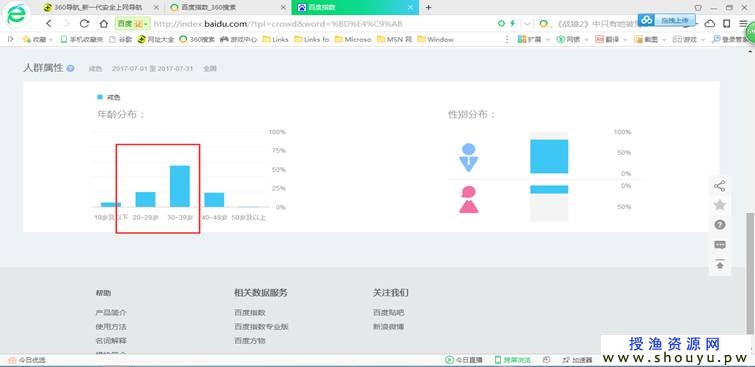Open the 扩展 extensions dropdown
Viewport: 755px width, 367px height.
(x=534, y=39)
